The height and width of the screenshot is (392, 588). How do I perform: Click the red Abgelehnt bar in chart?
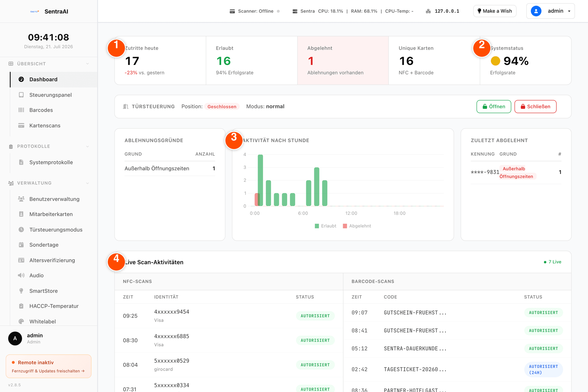pos(257,200)
